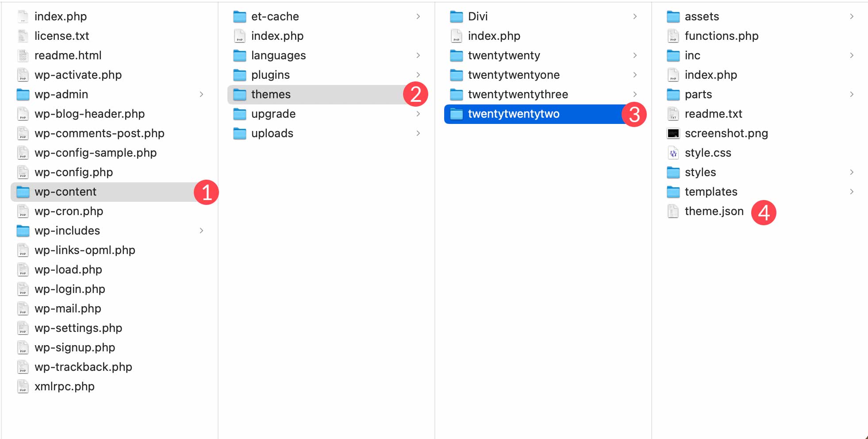Expand the plugins folder chevron
This screenshot has height=439, width=868.
(x=419, y=75)
